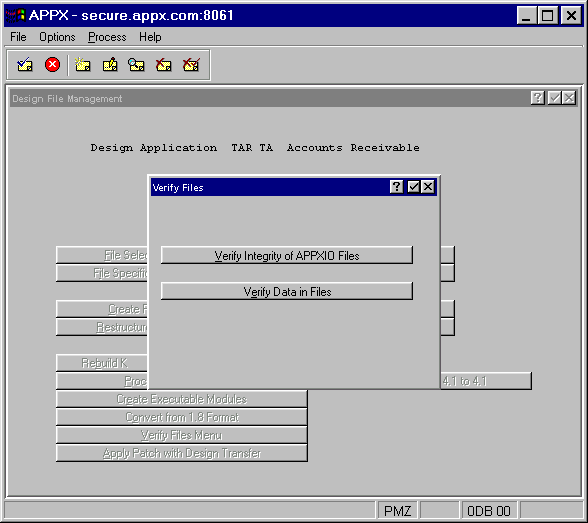Click Verify Files Menu button
The height and width of the screenshot is (523, 588).
click(182, 435)
